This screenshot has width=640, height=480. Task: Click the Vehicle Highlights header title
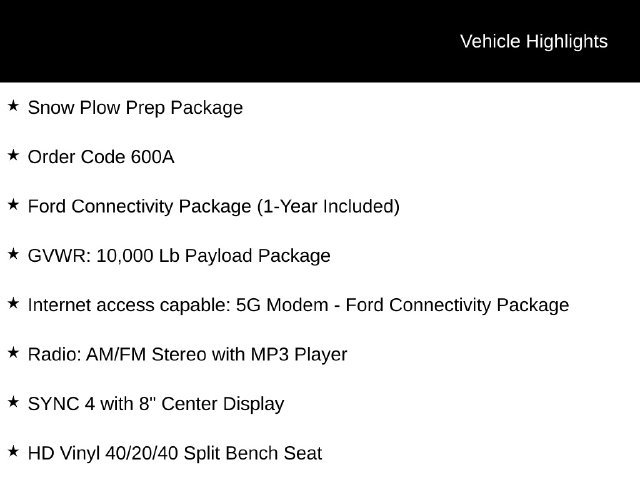point(534,42)
